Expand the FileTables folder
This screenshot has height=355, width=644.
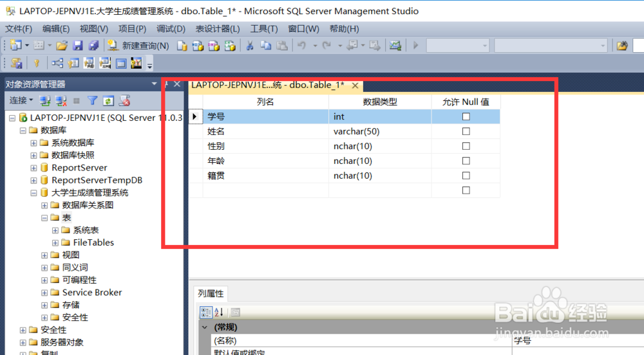55,242
